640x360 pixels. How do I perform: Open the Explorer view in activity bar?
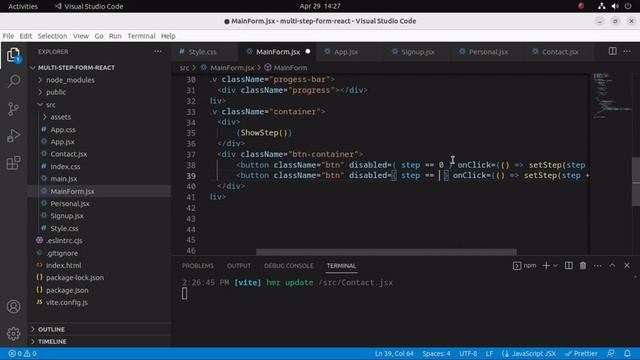(13, 55)
